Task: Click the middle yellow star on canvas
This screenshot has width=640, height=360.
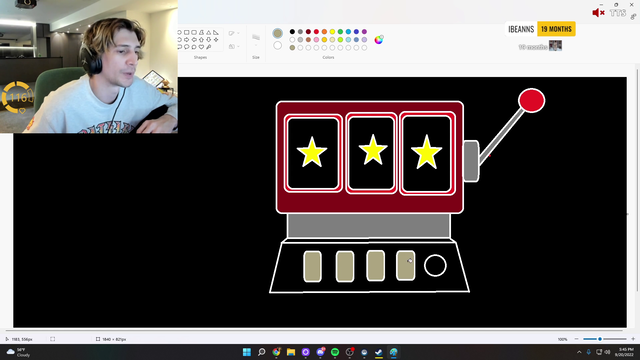Action: coord(373,150)
